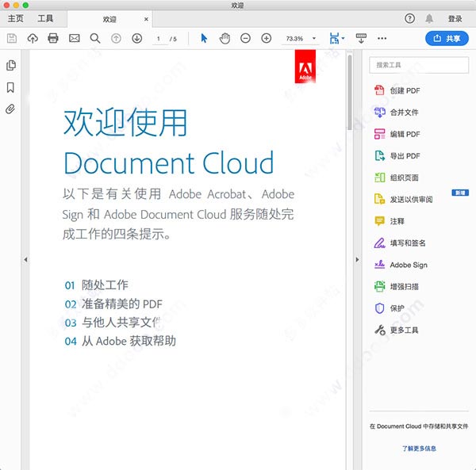This screenshot has width=476, height=470.
Task: Open the find text magnifier
Action: (95, 39)
